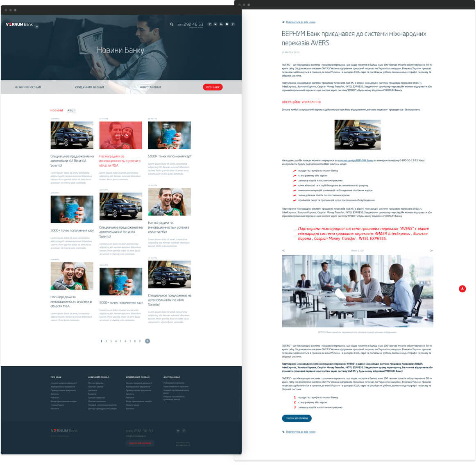The image size is (476, 465).
Task: Open footer heading ФІЗИЧНИМ ОСОБАМ
Action: [99, 377]
